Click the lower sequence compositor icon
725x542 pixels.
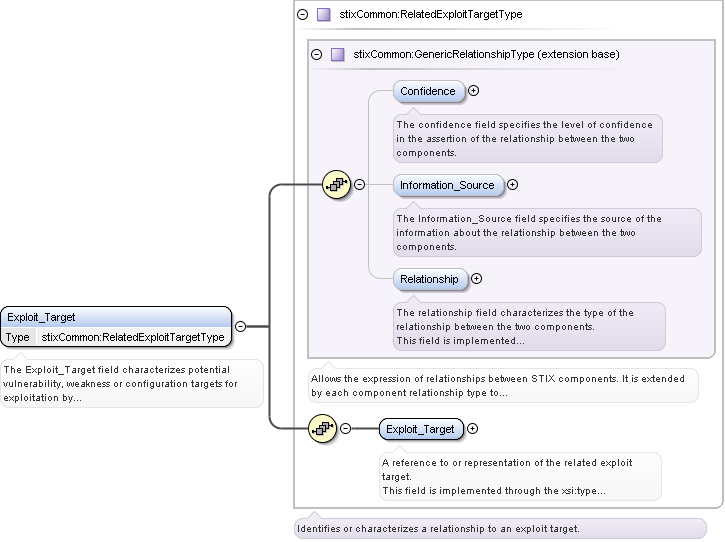pyautogui.click(x=323, y=429)
